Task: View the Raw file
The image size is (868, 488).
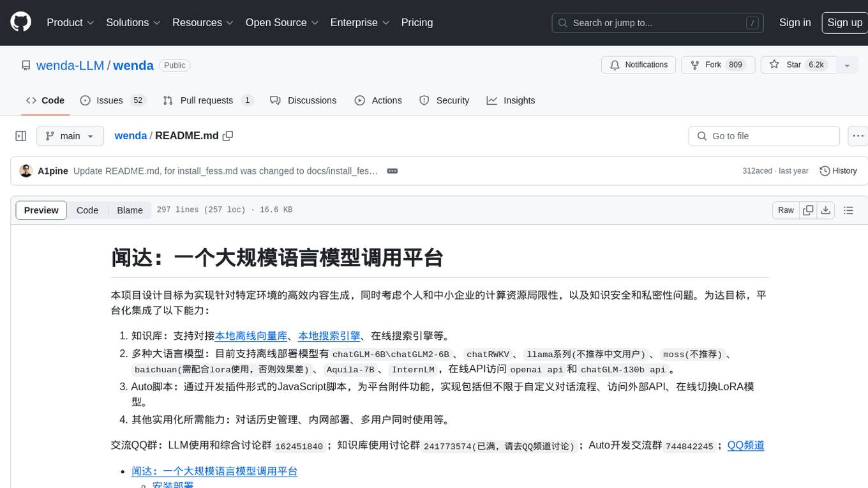Action: [x=786, y=210]
